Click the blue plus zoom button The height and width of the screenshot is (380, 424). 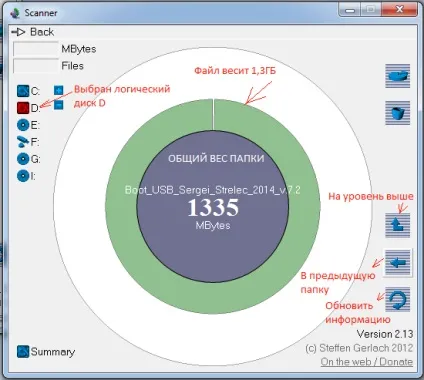[x=58, y=90]
